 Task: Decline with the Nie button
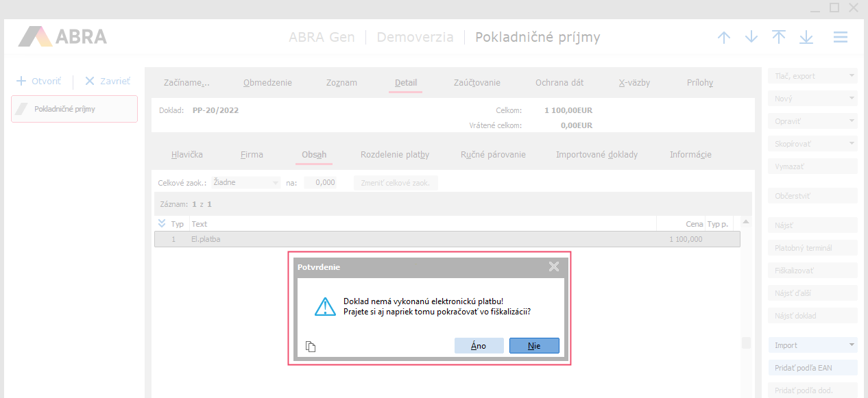pyautogui.click(x=534, y=346)
